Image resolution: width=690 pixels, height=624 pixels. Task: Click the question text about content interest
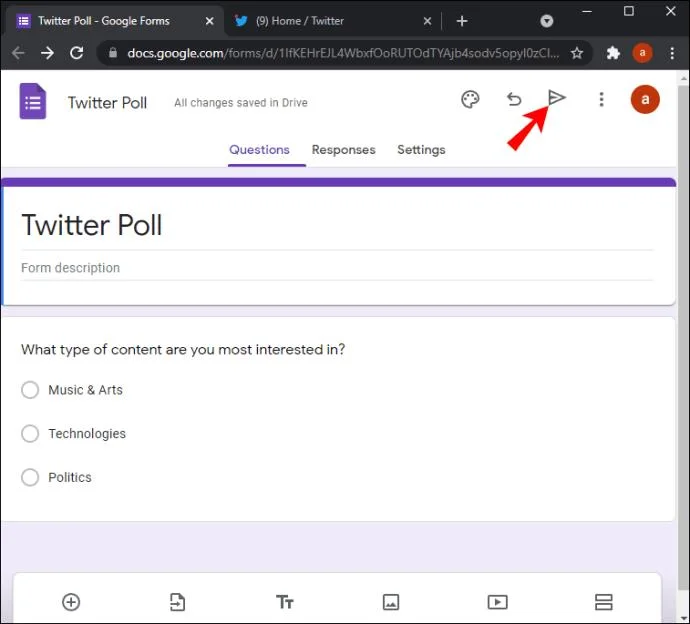(x=183, y=349)
